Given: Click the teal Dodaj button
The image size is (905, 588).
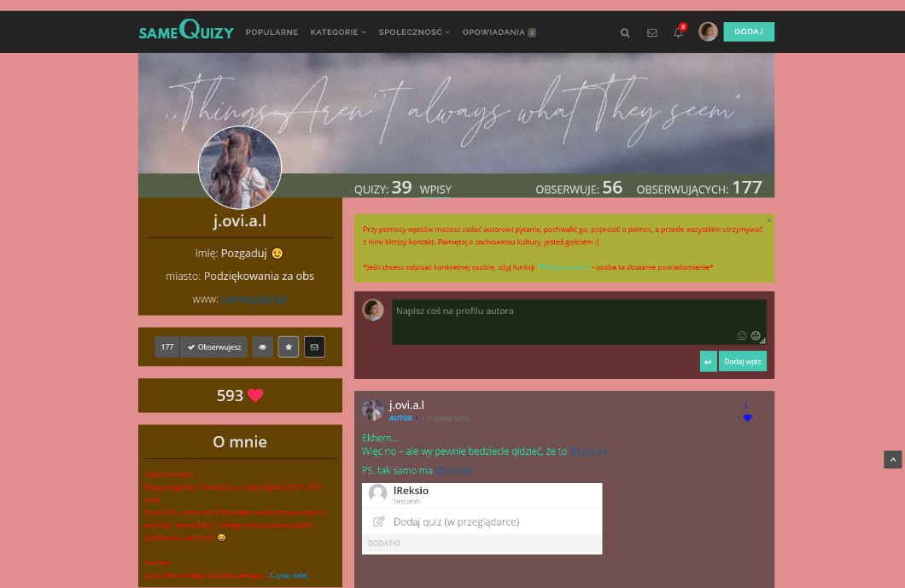Looking at the screenshot, I should coord(748,32).
